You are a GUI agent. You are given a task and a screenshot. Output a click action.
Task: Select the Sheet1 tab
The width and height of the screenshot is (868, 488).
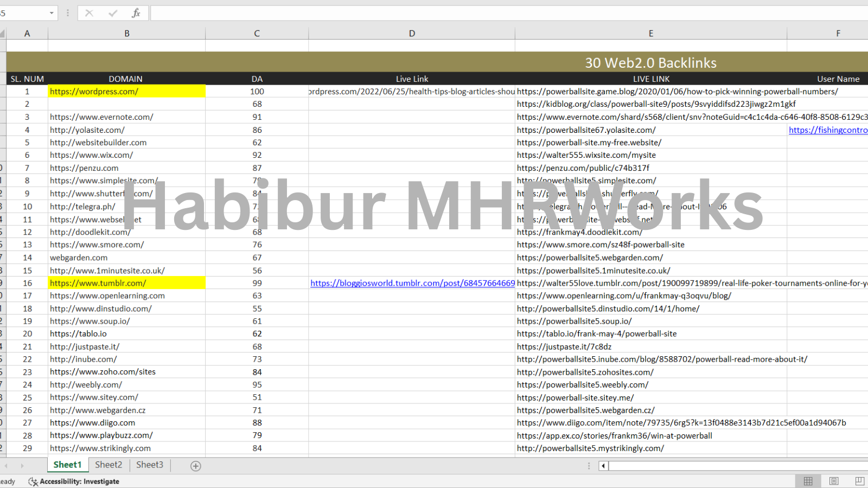click(x=67, y=465)
